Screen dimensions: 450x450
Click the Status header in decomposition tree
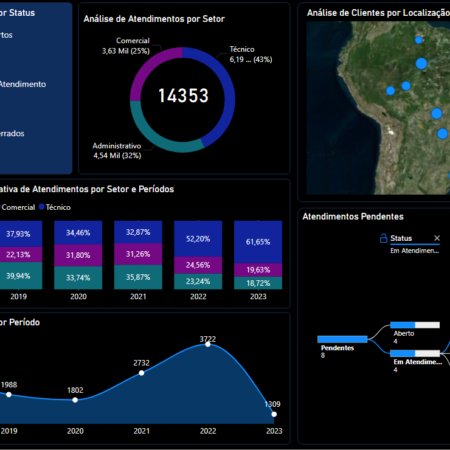(401, 238)
